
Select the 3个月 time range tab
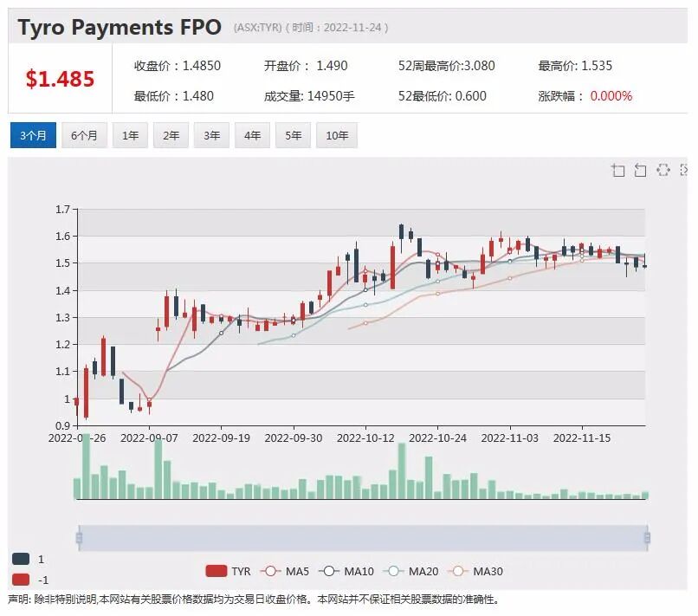pyautogui.click(x=33, y=135)
